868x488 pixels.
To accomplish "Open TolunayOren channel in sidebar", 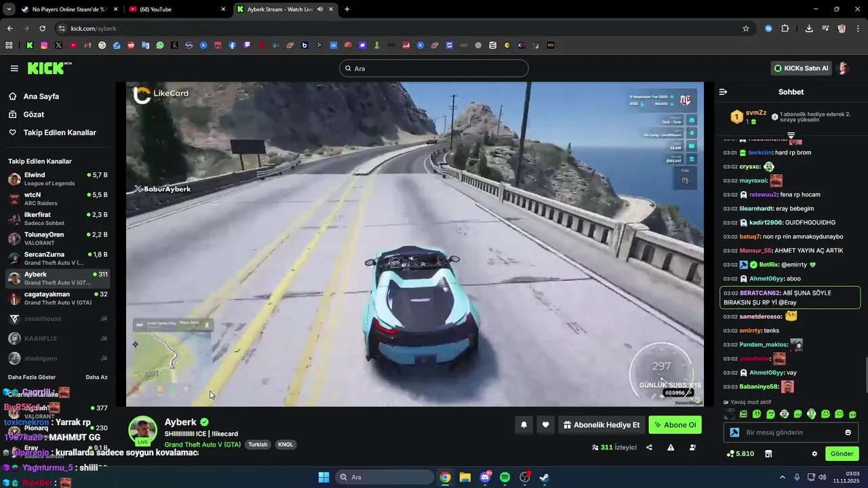I will click(58, 239).
